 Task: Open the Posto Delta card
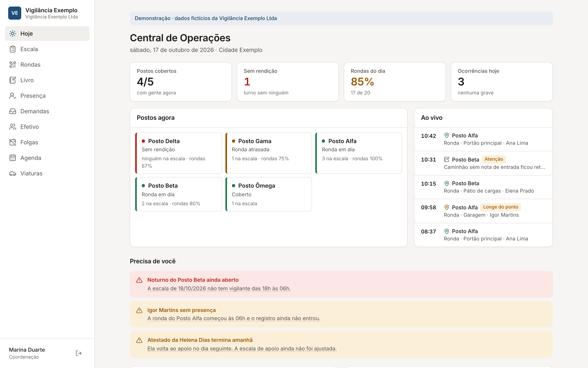pyautogui.click(x=179, y=153)
